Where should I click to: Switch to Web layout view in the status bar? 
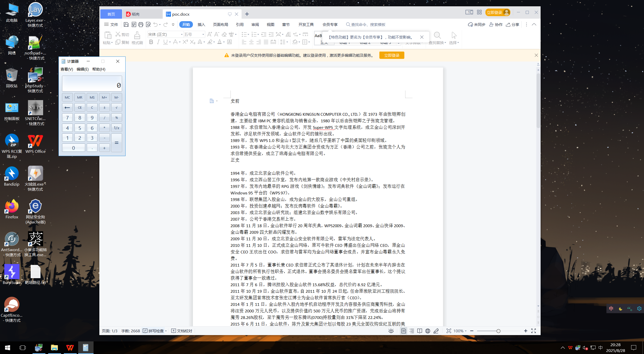[x=428, y=331]
